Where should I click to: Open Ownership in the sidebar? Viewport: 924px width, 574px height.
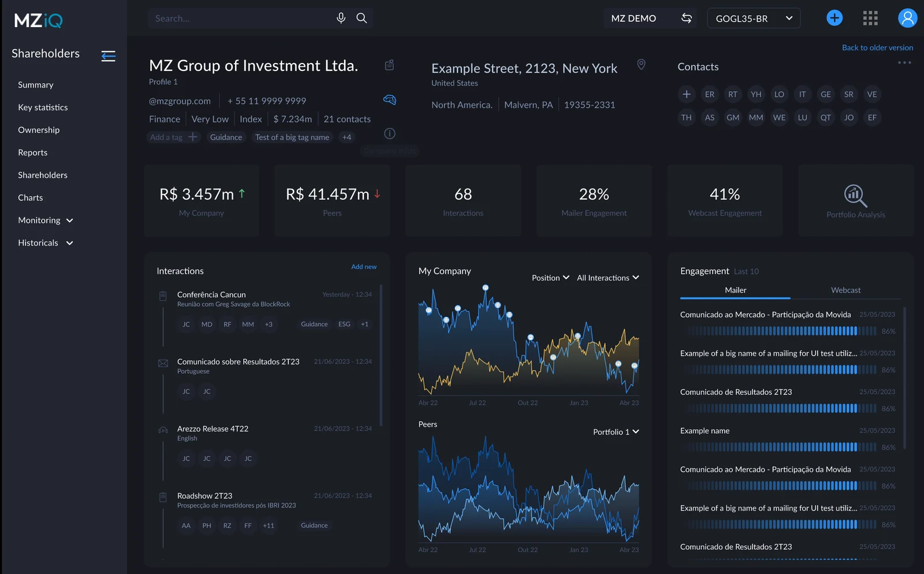click(39, 130)
